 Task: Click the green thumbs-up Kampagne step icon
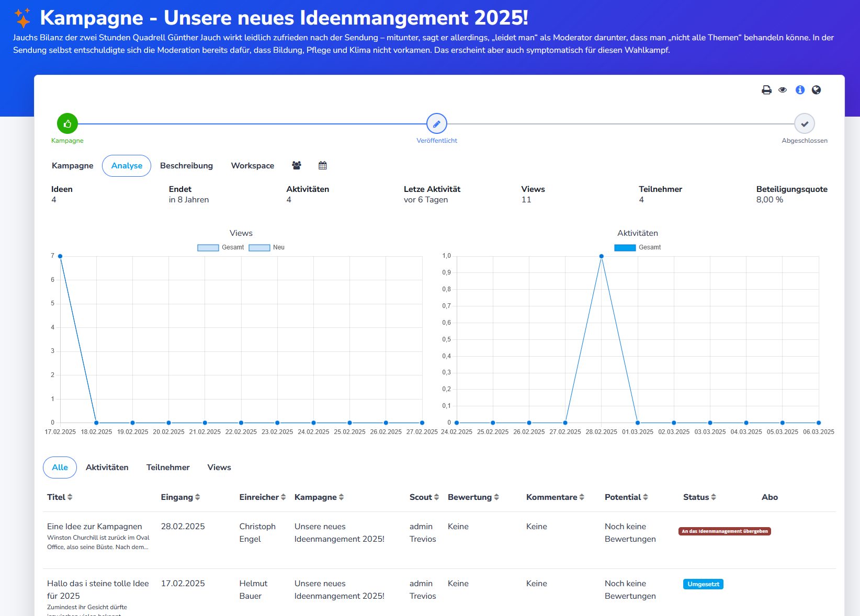(67, 123)
